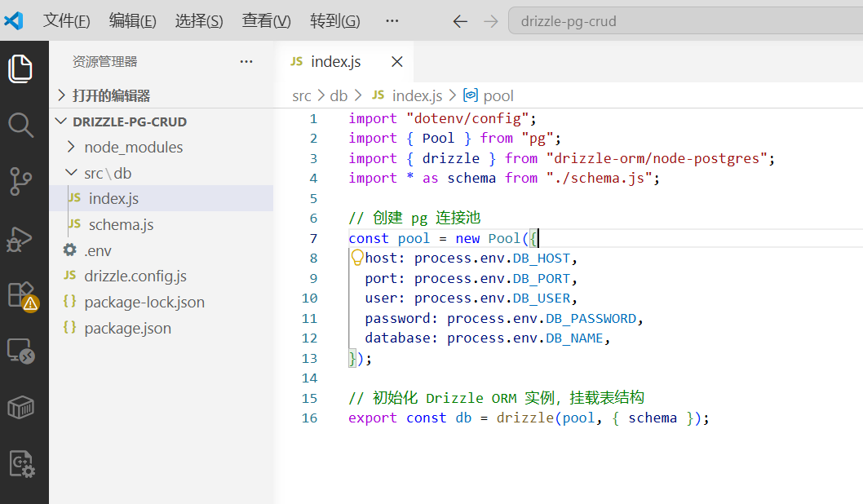This screenshot has height=504, width=863.
Task: Click the lightbulb code action on line 8
Action: point(357,258)
